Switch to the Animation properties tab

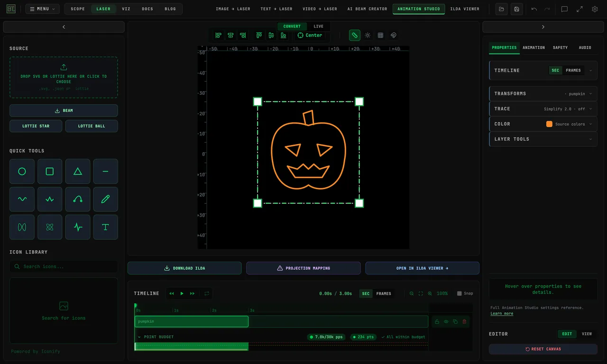pos(533,48)
